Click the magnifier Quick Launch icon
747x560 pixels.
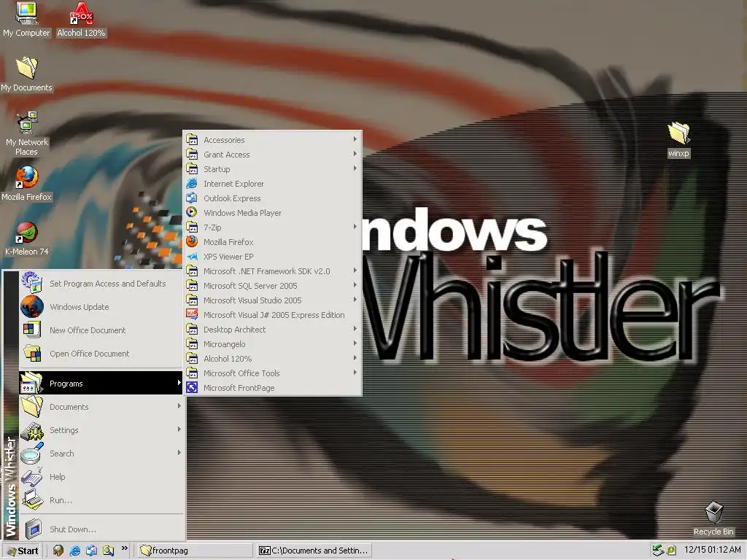108,551
